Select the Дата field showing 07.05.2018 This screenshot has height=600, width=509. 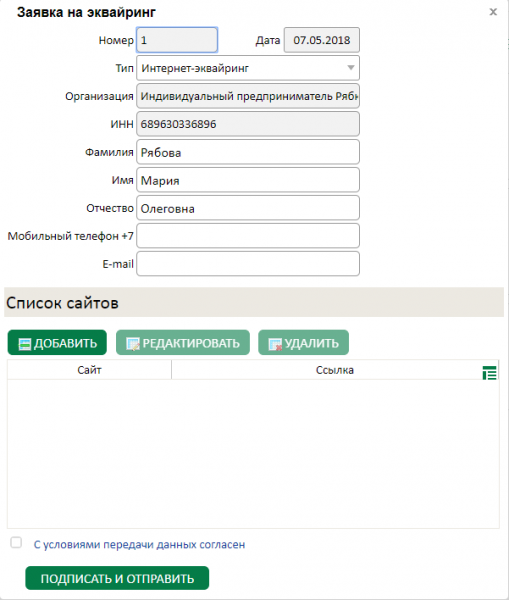(321, 40)
